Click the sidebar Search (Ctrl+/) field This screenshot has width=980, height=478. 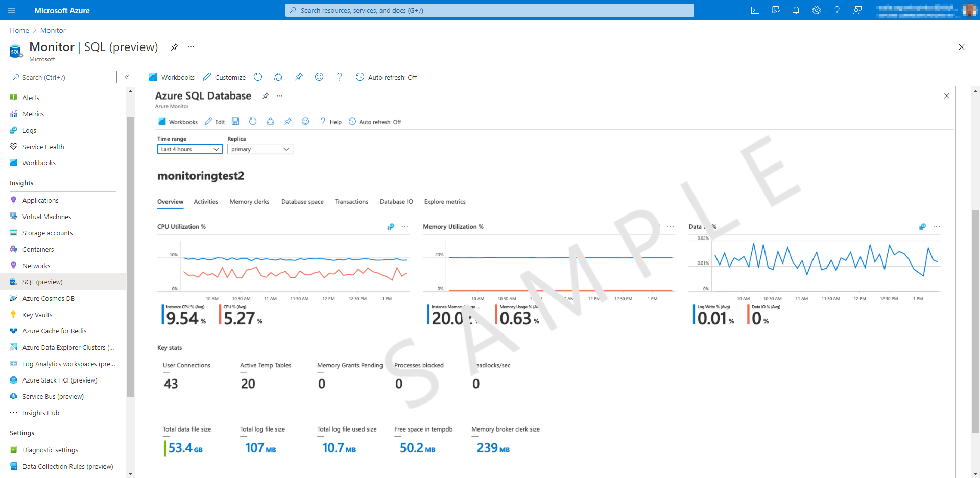point(63,77)
